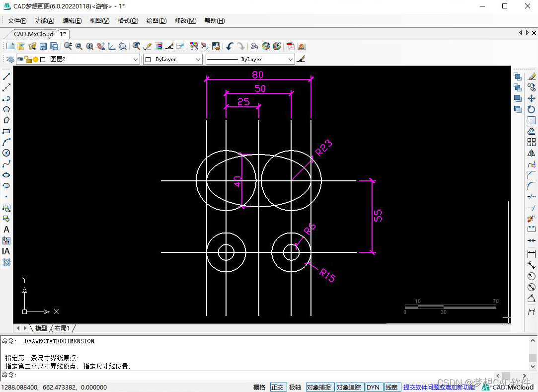The height and width of the screenshot is (392, 538).
Task: Toggle 线宽 lineweight display
Action: [391, 387]
